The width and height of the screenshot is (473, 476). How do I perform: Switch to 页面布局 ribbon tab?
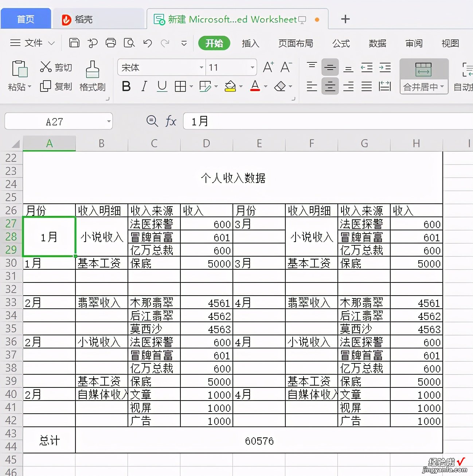(296, 43)
